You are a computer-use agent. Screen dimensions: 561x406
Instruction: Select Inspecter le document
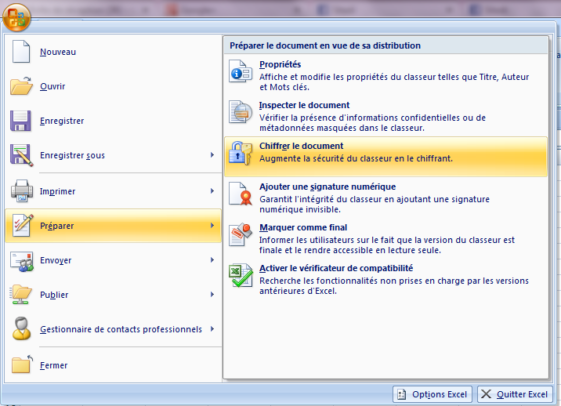click(x=386, y=116)
